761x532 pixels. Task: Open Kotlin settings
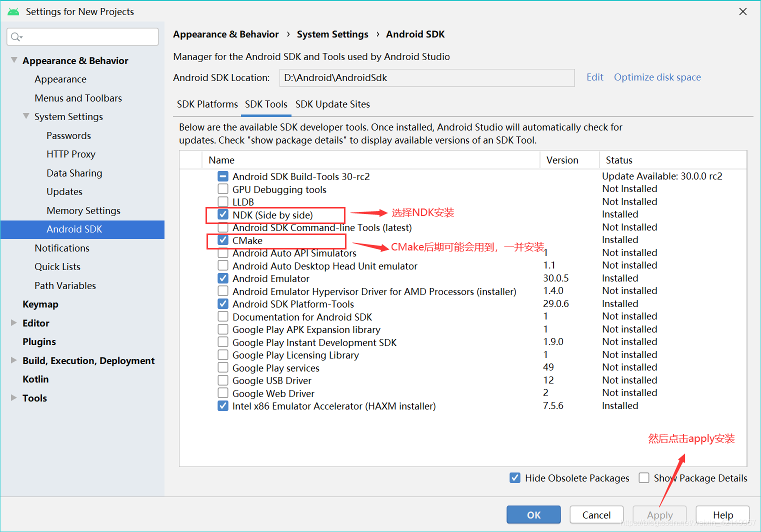coord(35,379)
